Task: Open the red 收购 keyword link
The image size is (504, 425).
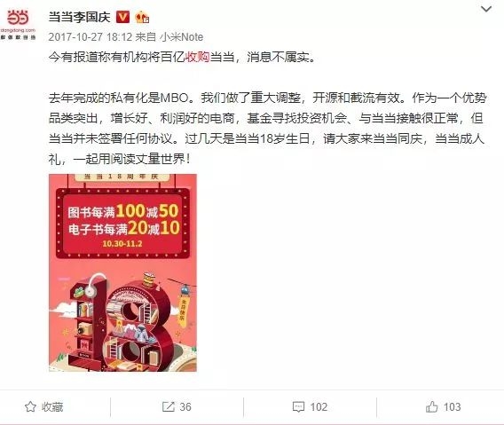Action: tap(197, 58)
